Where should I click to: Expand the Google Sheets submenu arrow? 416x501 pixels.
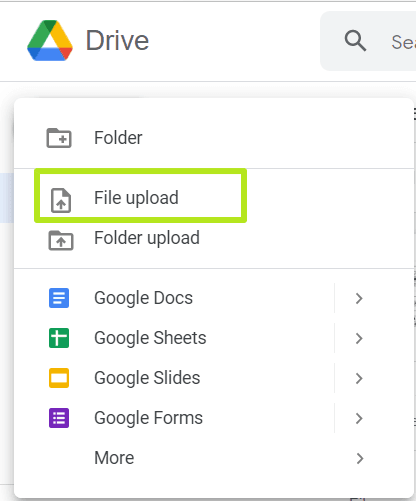[359, 338]
